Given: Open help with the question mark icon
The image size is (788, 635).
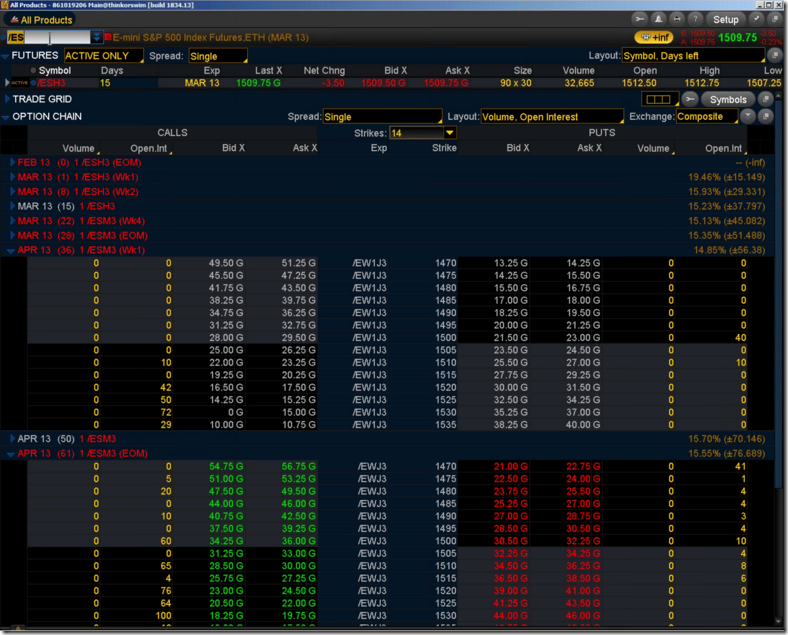Looking at the screenshot, I should pos(695,19).
